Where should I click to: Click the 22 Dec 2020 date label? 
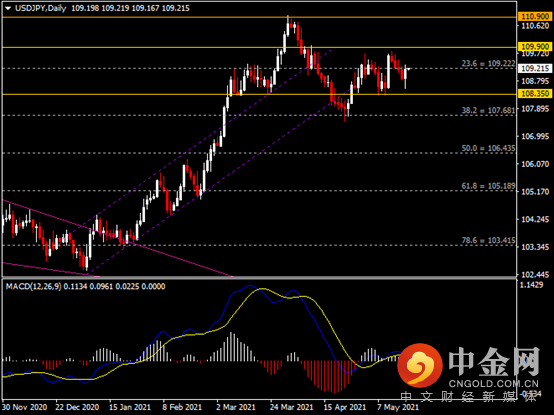point(78,407)
